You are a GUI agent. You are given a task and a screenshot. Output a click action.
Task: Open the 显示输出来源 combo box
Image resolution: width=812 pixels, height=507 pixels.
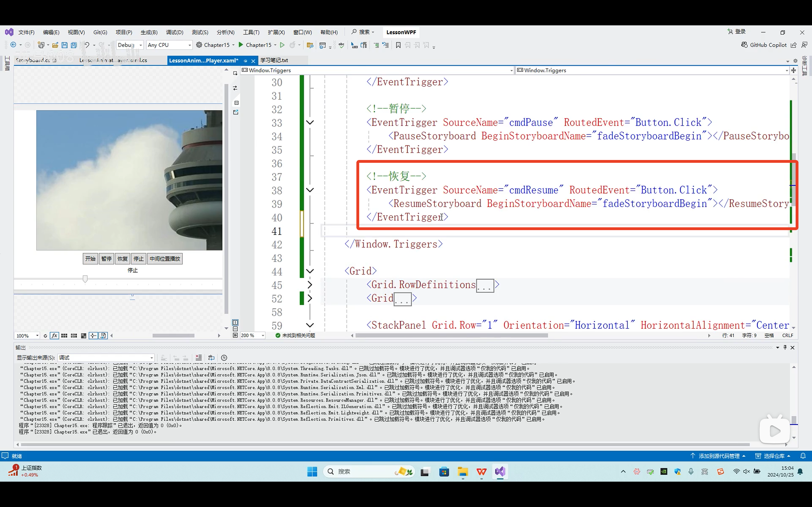(x=106, y=358)
